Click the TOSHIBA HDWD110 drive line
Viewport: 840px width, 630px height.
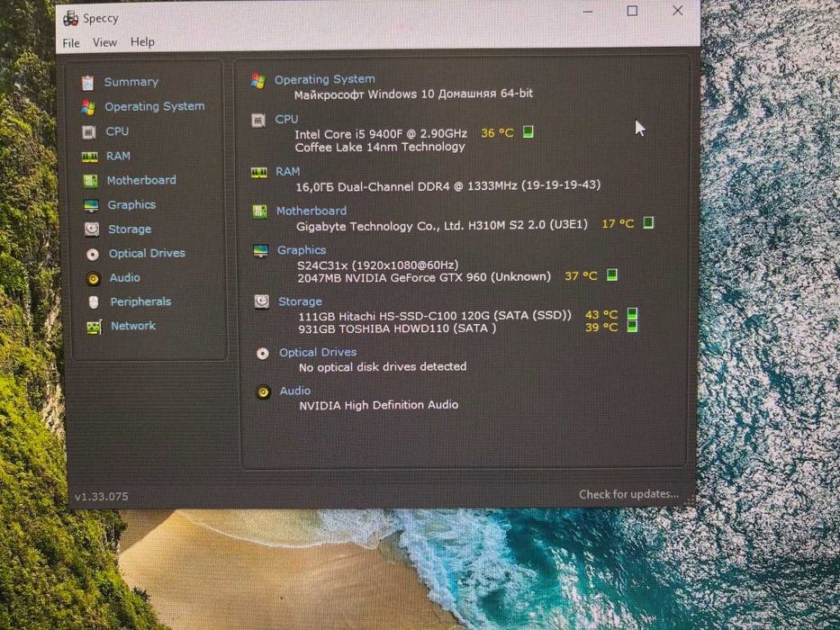click(x=397, y=328)
